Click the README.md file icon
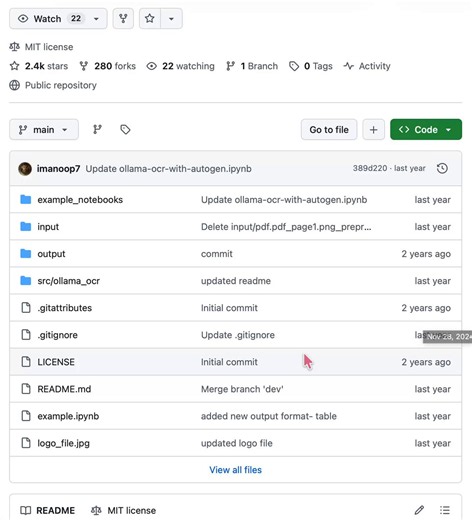The height and width of the screenshot is (520, 472). coord(26,389)
